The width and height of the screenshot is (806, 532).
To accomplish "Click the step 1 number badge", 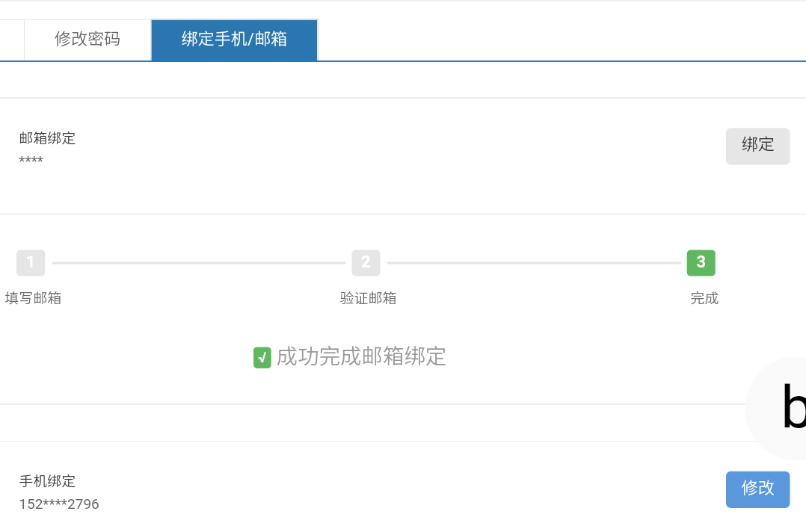I will click(x=31, y=262).
